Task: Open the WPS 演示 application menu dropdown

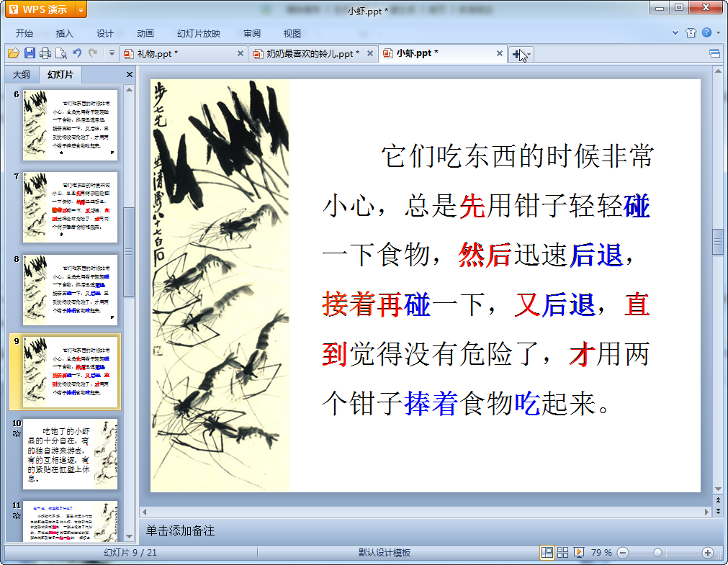Action: pos(81,9)
